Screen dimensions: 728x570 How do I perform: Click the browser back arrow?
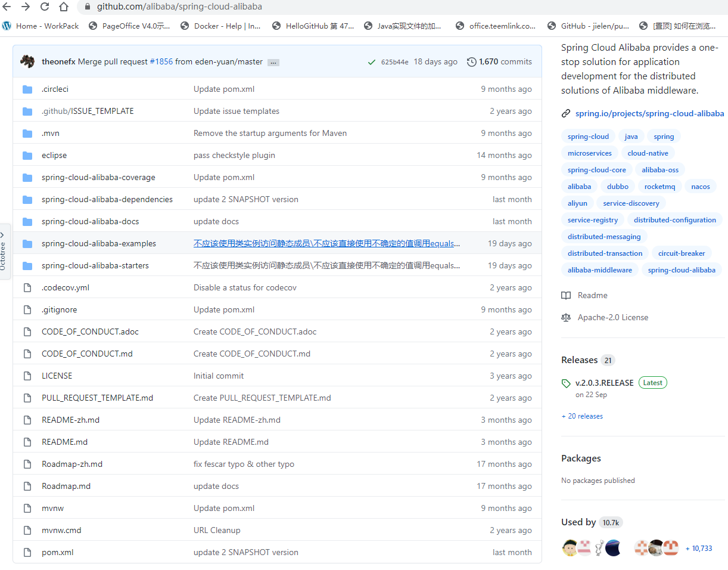point(7,7)
